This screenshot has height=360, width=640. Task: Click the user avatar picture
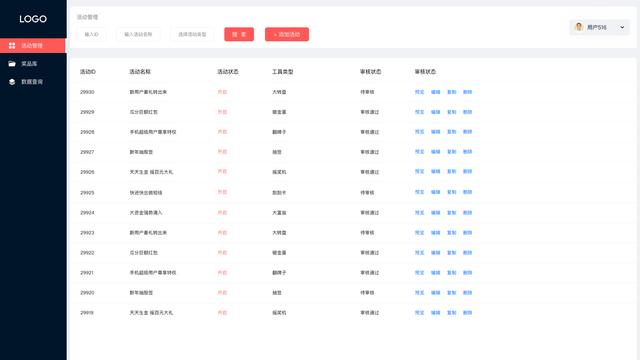click(578, 27)
